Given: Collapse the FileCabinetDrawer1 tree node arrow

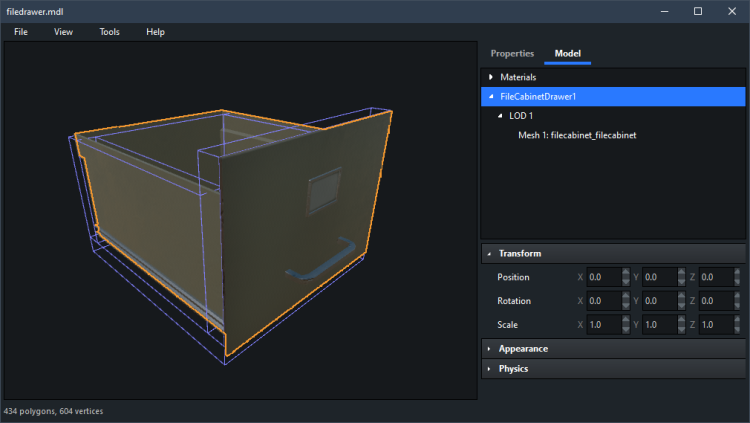Looking at the screenshot, I should pyautogui.click(x=490, y=97).
